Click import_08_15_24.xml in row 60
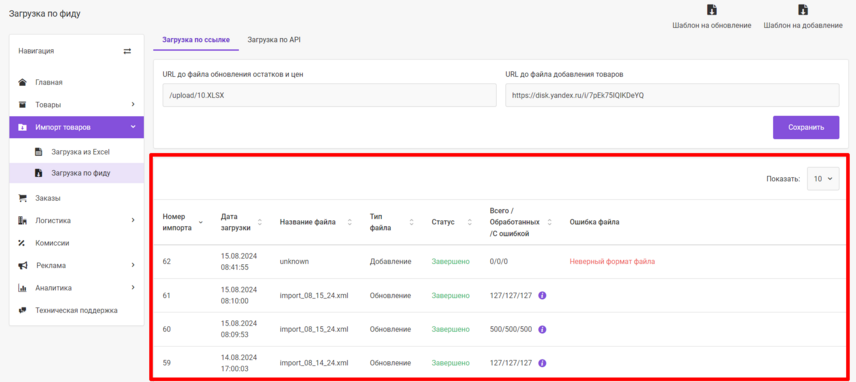The width and height of the screenshot is (856, 382). [x=314, y=330]
